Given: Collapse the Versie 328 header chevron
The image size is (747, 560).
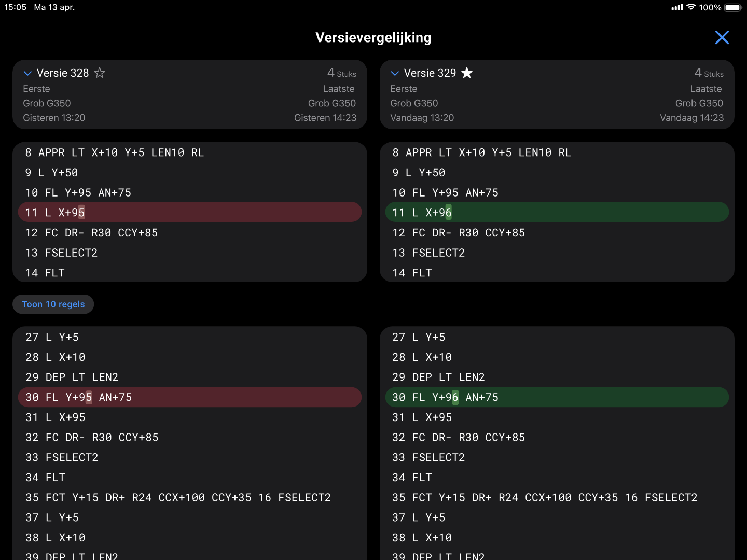Looking at the screenshot, I should pyautogui.click(x=28, y=74).
